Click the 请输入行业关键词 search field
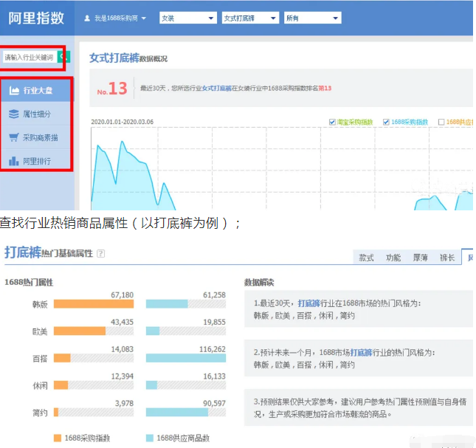 coord(30,57)
